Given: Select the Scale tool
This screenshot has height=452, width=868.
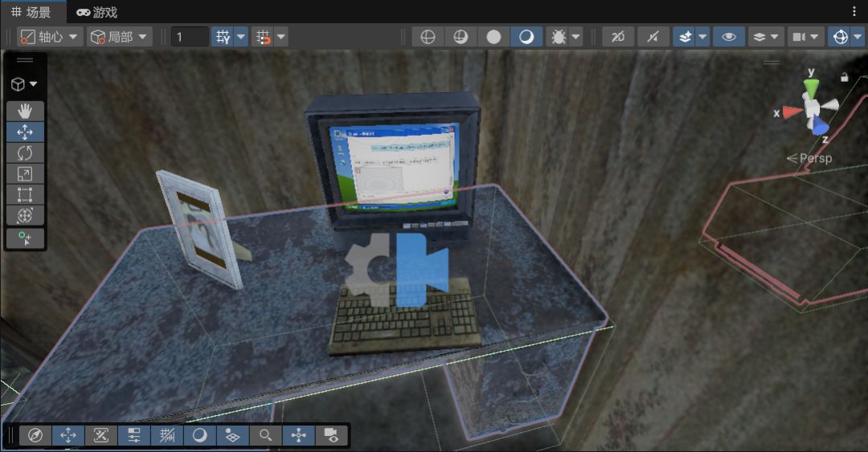Looking at the screenshot, I should point(25,173).
